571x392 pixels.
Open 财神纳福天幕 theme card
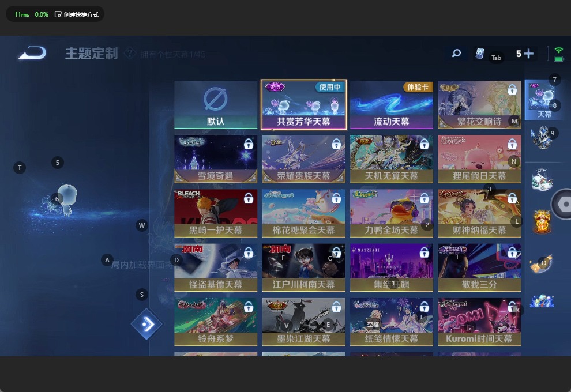(x=479, y=213)
